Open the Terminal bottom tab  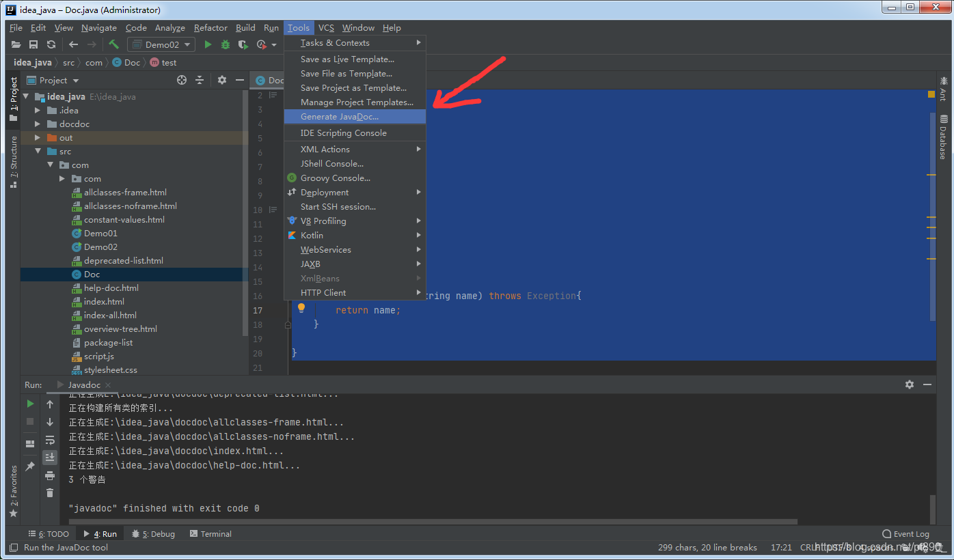[x=210, y=534]
